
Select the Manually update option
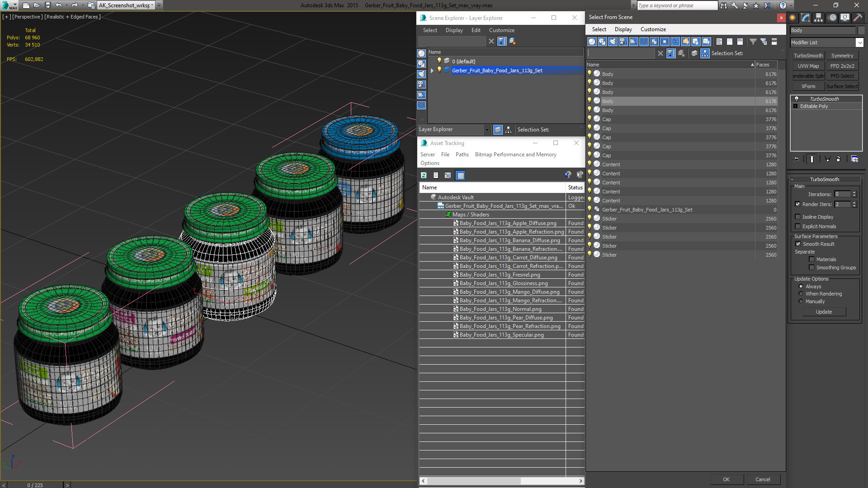point(801,301)
